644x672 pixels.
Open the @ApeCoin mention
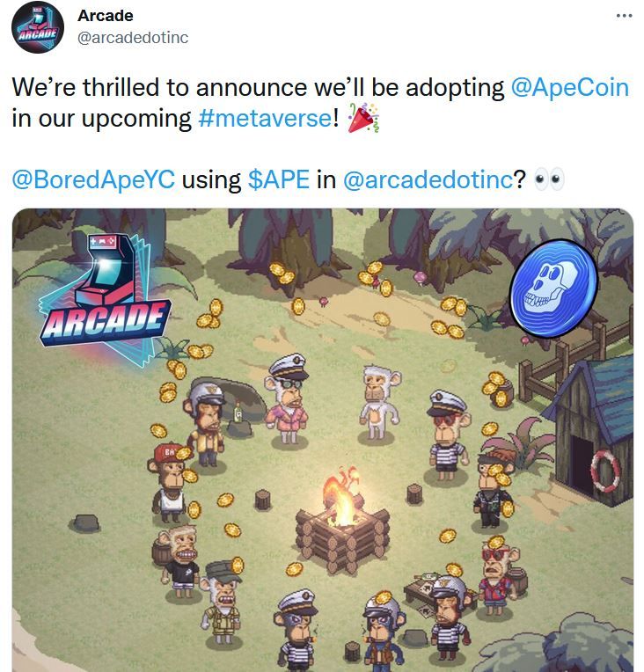coord(570,87)
